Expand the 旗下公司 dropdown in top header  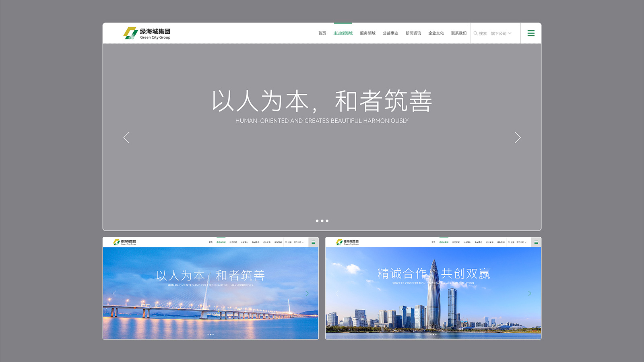[x=501, y=33]
